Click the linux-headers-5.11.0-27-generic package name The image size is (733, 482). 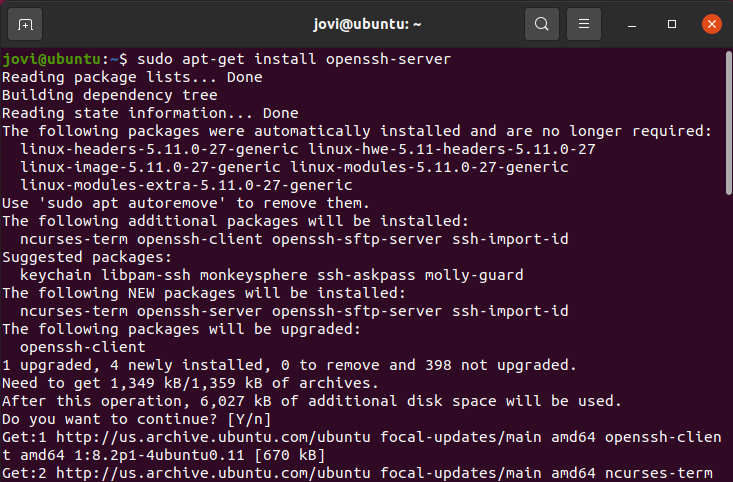click(159, 149)
